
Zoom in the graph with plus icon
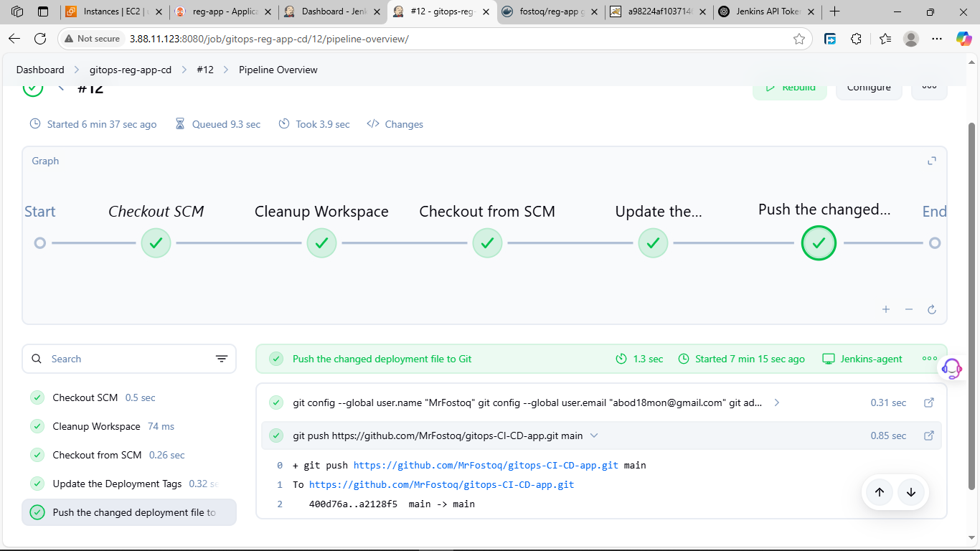click(x=886, y=309)
